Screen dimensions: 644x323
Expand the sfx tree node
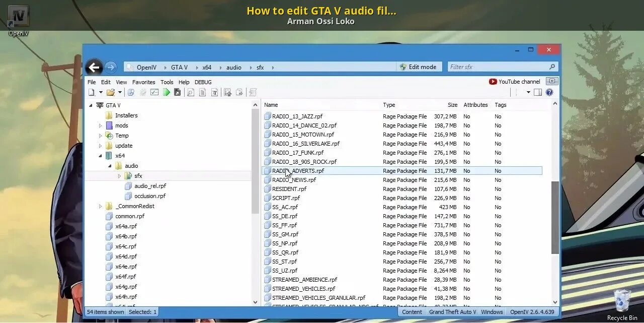[119, 176]
